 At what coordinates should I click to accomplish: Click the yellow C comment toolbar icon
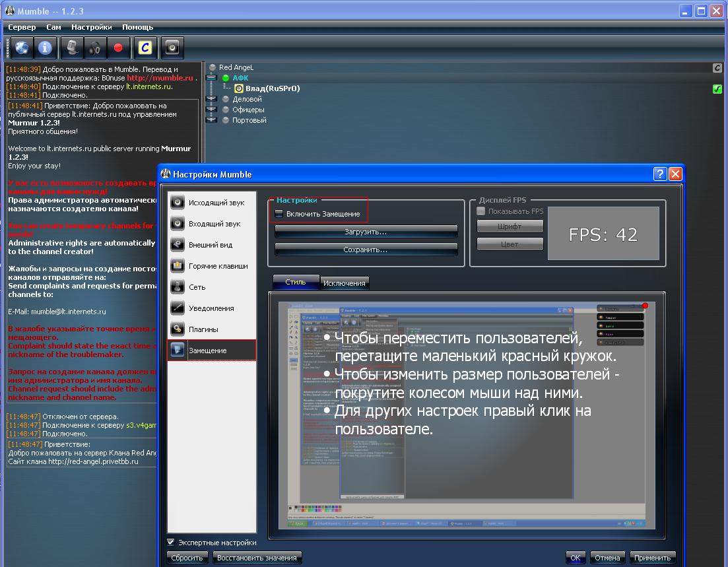[145, 48]
